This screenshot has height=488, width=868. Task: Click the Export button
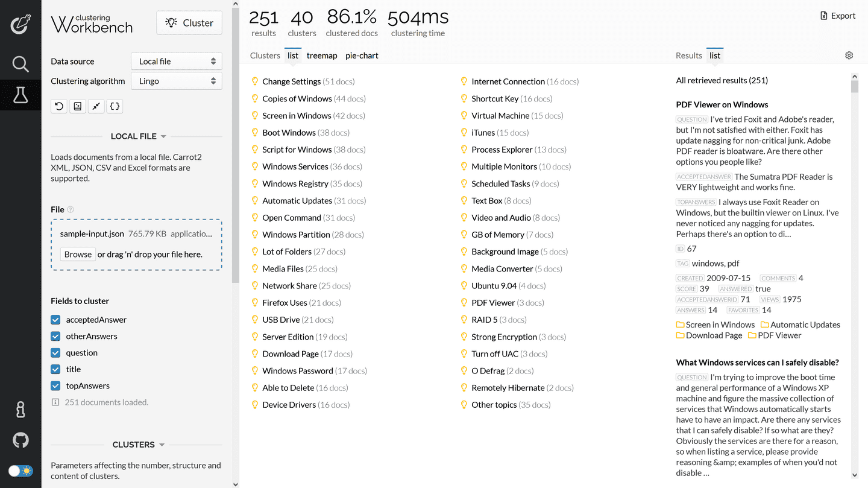[838, 16]
